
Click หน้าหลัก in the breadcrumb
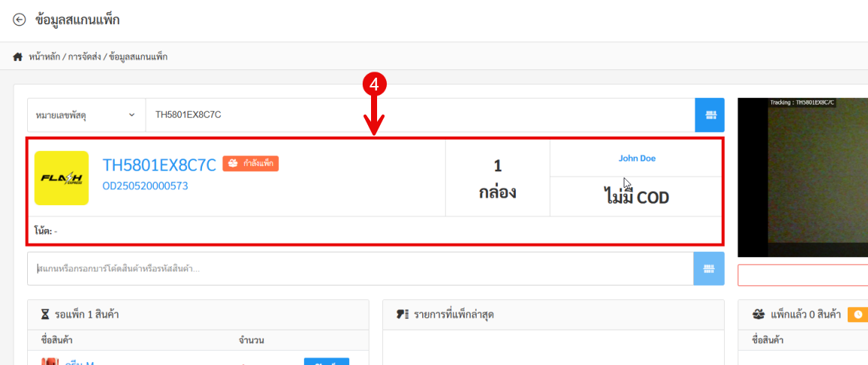coord(44,57)
